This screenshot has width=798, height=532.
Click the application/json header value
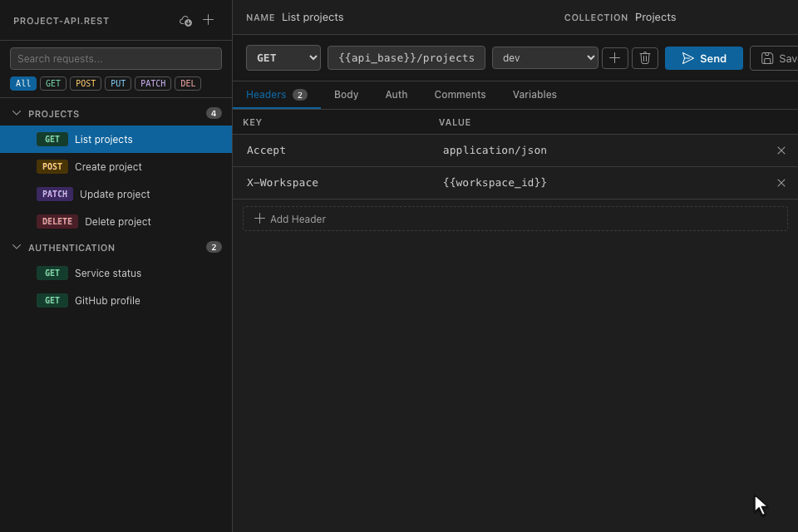click(x=495, y=150)
